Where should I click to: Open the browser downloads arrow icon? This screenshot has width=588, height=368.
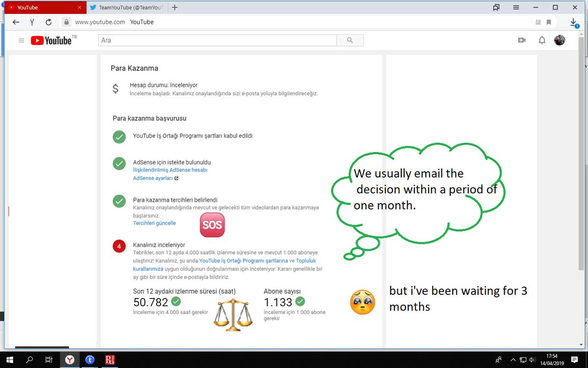click(x=573, y=22)
